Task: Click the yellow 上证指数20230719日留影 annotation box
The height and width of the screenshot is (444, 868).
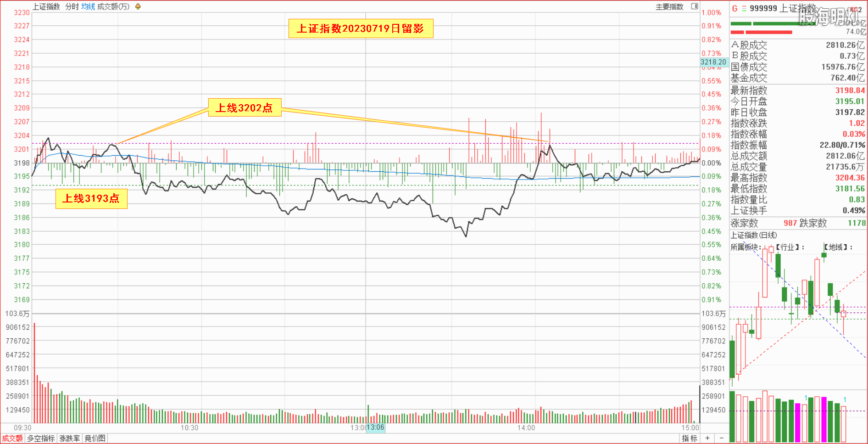Action: [361, 28]
